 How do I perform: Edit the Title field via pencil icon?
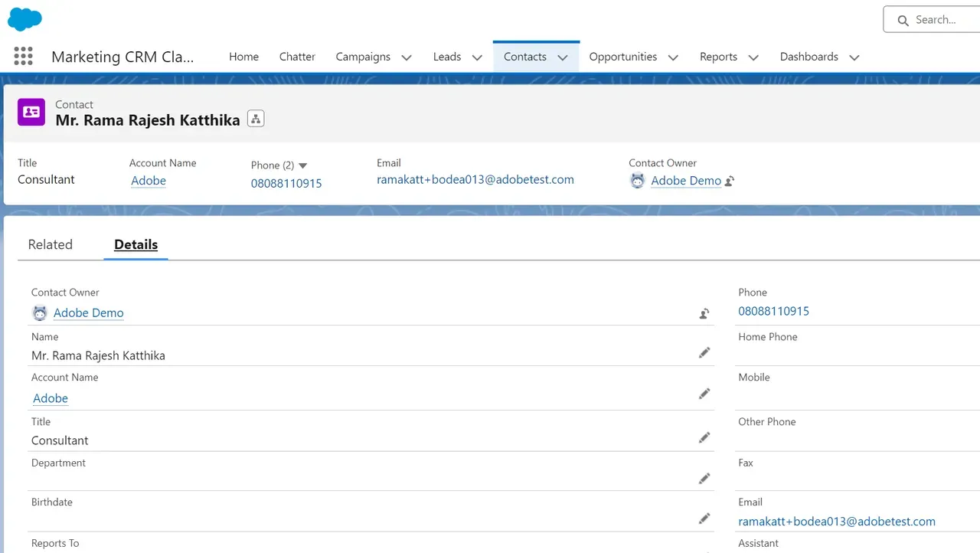[704, 437]
